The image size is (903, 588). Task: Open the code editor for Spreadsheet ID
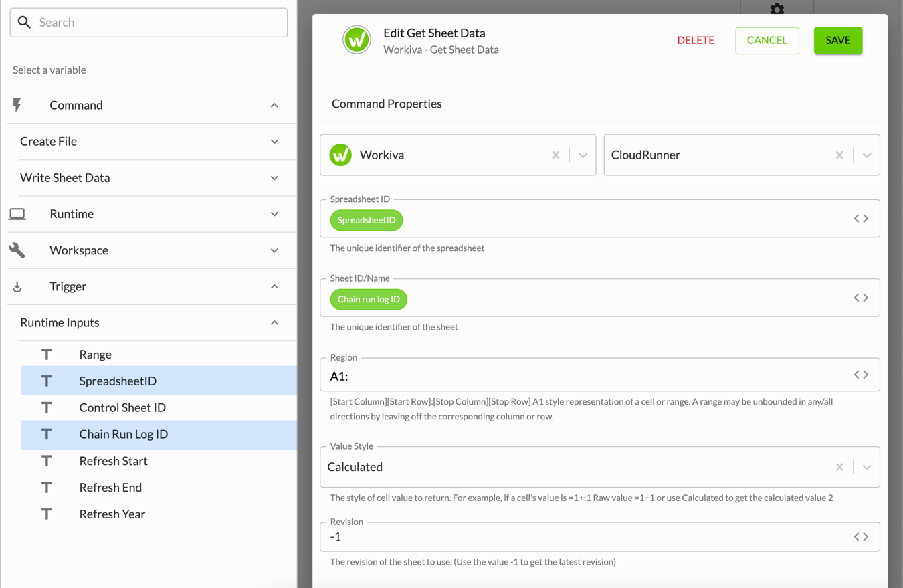click(861, 219)
